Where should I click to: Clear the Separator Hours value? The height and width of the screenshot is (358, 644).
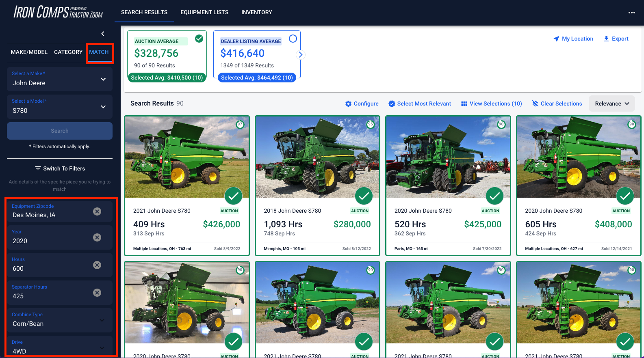[x=97, y=292]
